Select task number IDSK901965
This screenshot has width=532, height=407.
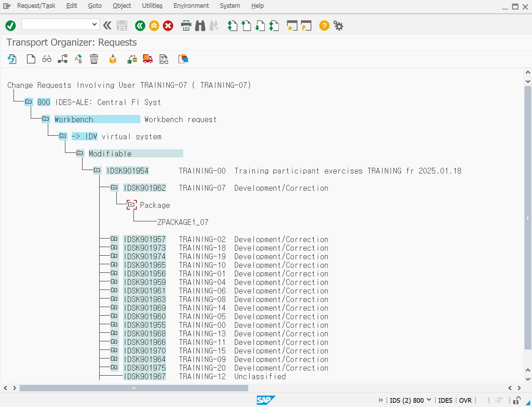tap(145, 265)
